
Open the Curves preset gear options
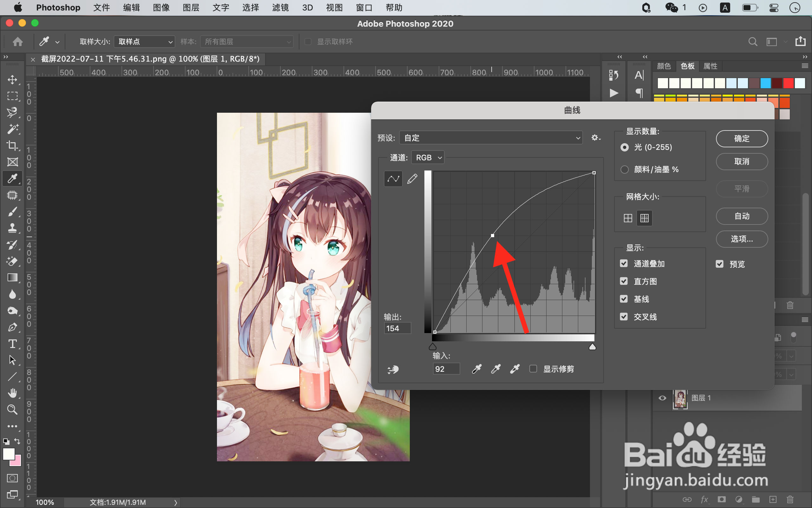596,138
